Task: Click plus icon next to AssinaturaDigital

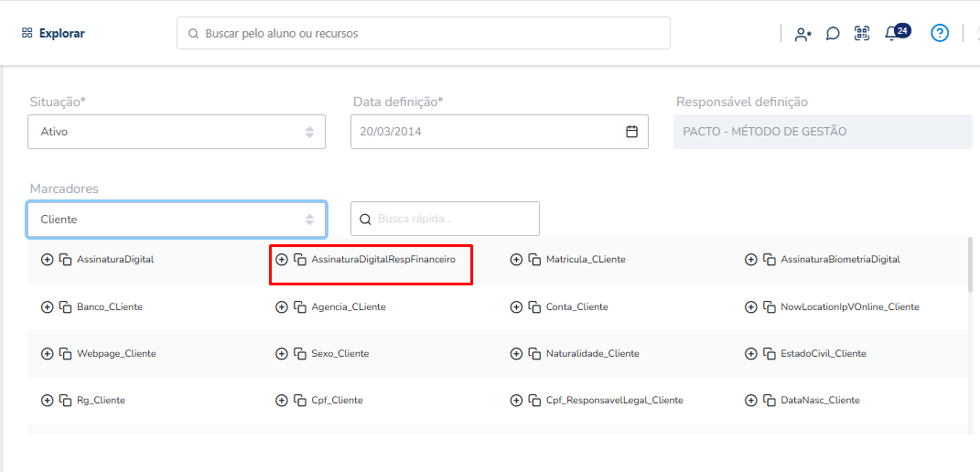Action: pyautogui.click(x=47, y=260)
